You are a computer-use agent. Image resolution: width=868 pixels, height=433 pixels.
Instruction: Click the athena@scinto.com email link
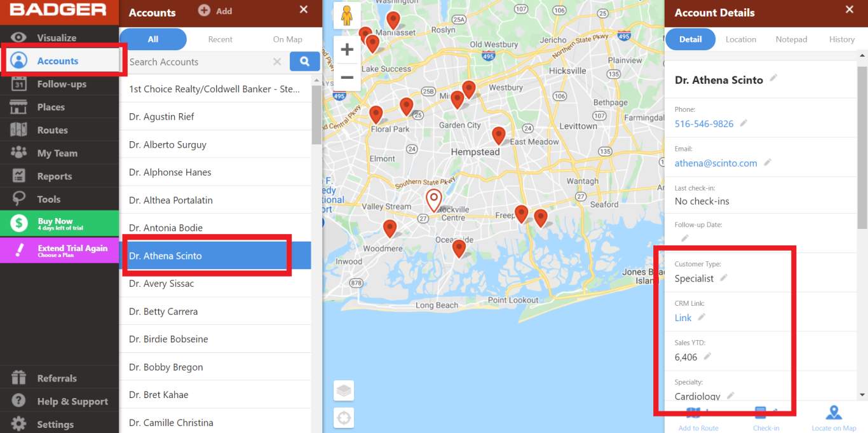(x=716, y=163)
